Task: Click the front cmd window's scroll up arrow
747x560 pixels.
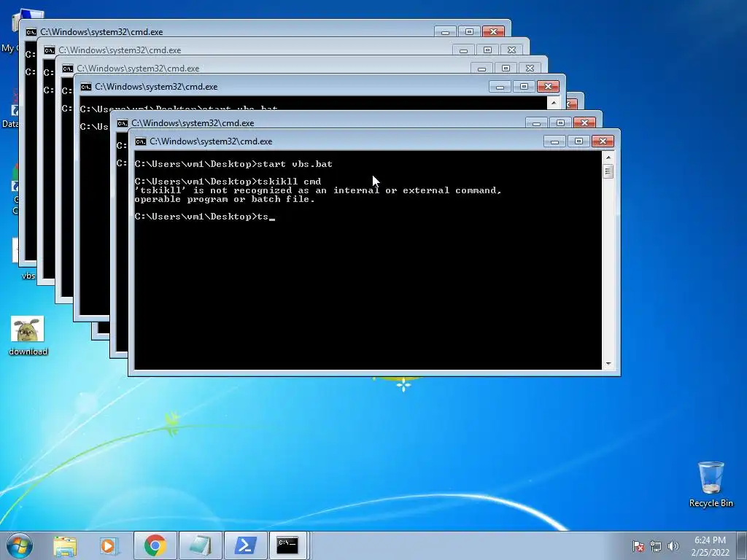Action: point(608,157)
